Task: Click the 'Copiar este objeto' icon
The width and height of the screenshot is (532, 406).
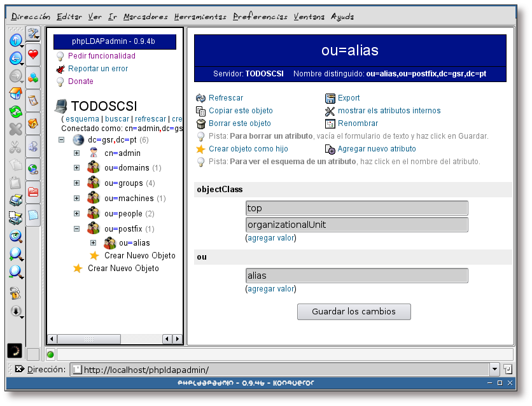Action: [199, 109]
